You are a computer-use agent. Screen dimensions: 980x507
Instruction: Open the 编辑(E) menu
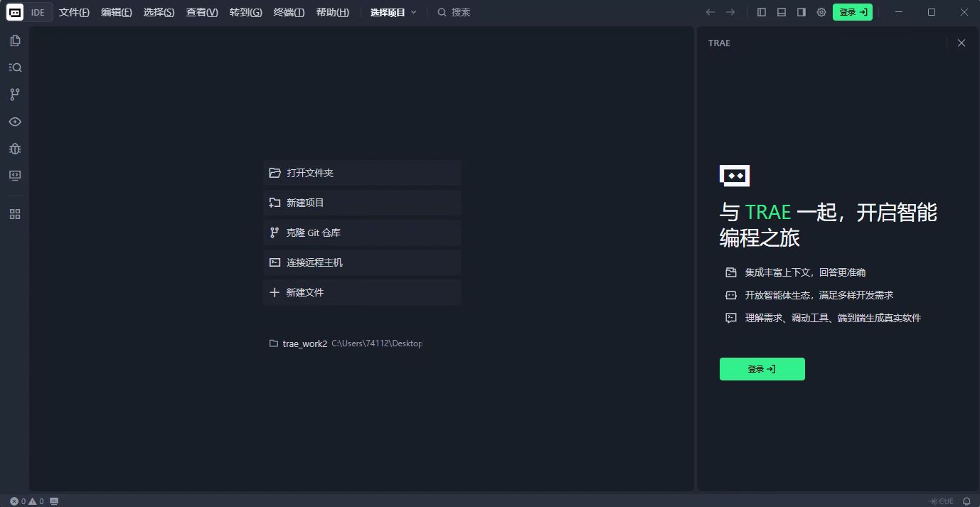tap(117, 12)
